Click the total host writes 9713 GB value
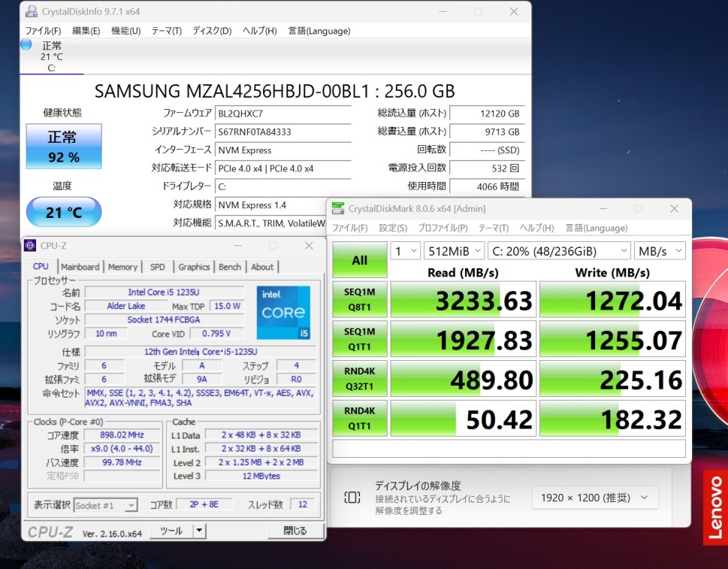 487,132
